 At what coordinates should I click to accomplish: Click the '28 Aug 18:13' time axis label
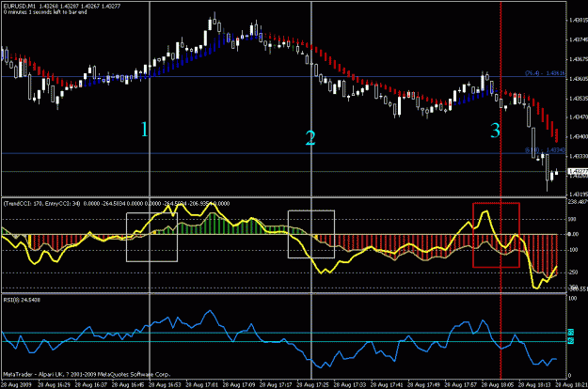[535, 385]
